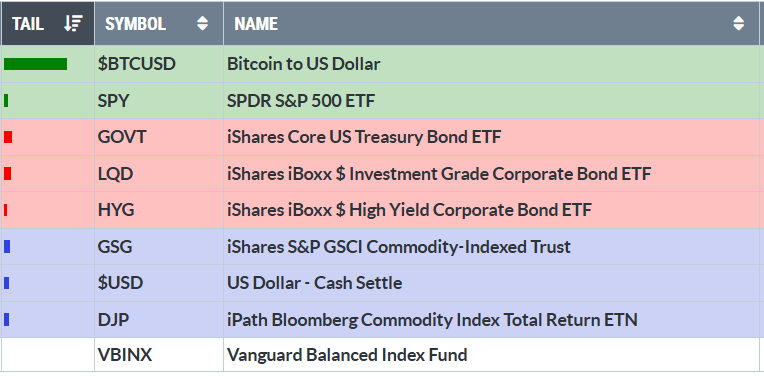Select the HYG symbol cell

pyautogui.click(x=159, y=210)
